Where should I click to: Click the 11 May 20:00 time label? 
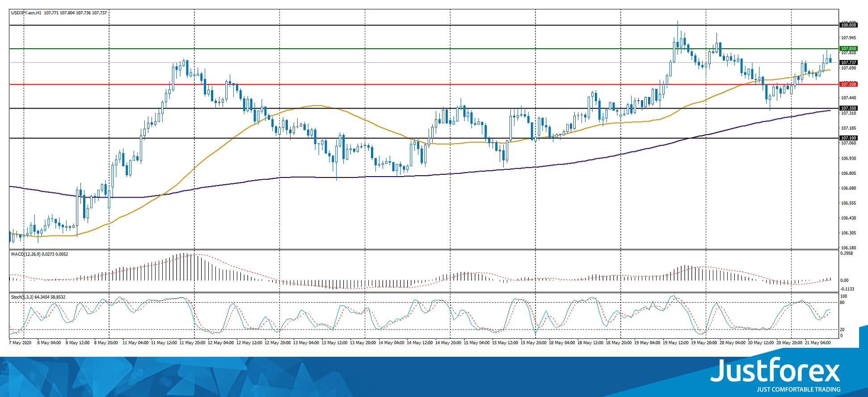click(x=193, y=343)
